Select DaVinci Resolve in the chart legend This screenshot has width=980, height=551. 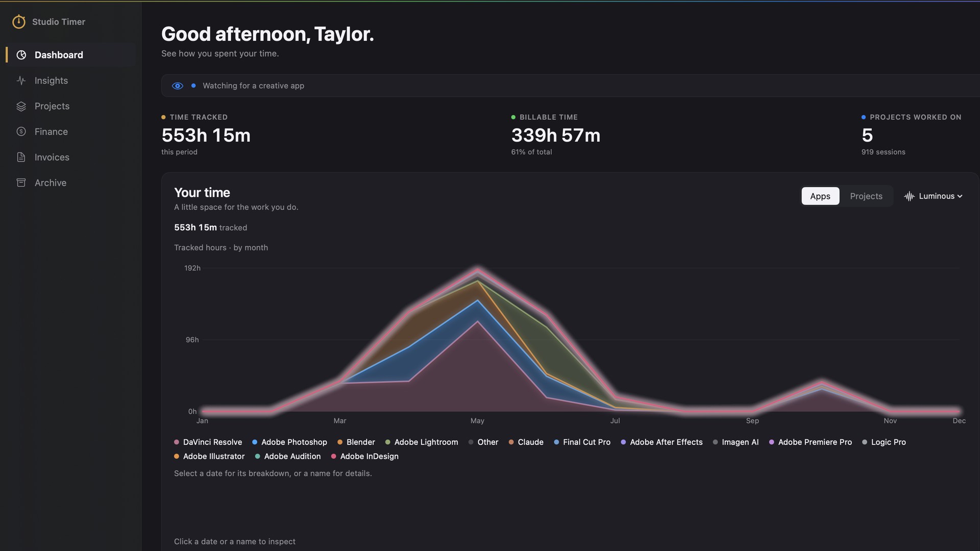[208, 442]
